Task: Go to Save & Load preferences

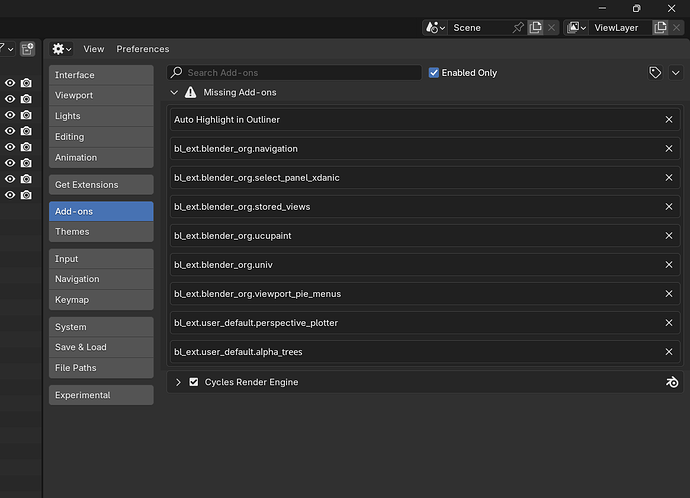Action: tap(101, 348)
